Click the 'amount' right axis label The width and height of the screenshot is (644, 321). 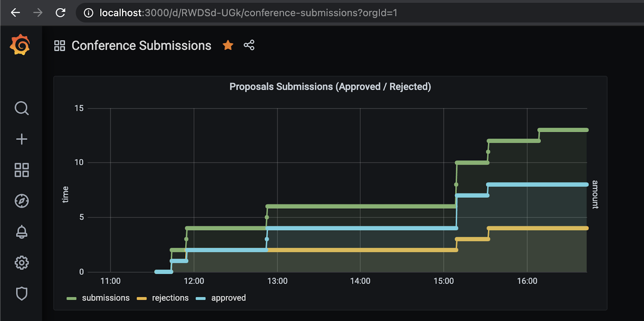[x=595, y=195]
